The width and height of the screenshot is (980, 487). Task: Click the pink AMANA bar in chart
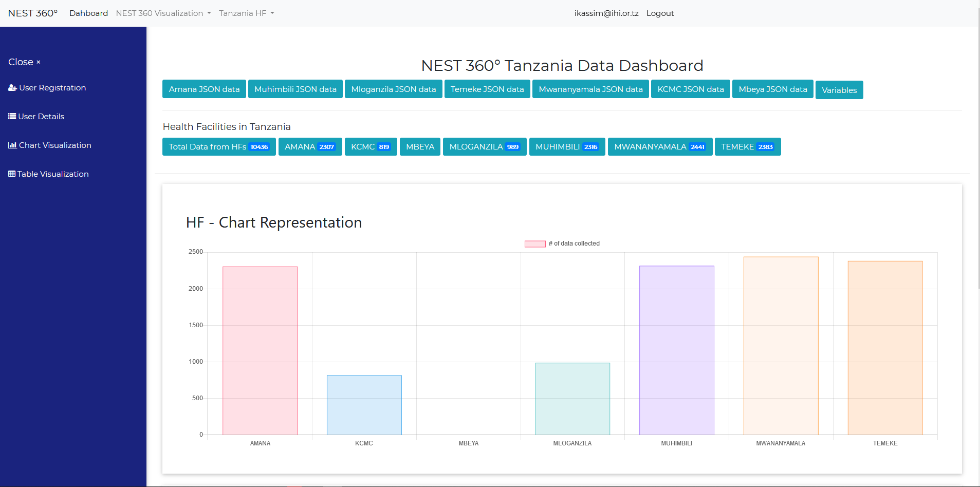pos(260,351)
